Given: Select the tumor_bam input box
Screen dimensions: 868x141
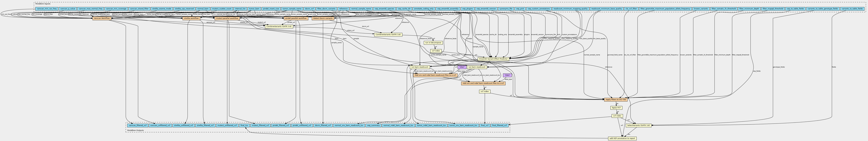Looking at the screenshot, I should point(254,9).
